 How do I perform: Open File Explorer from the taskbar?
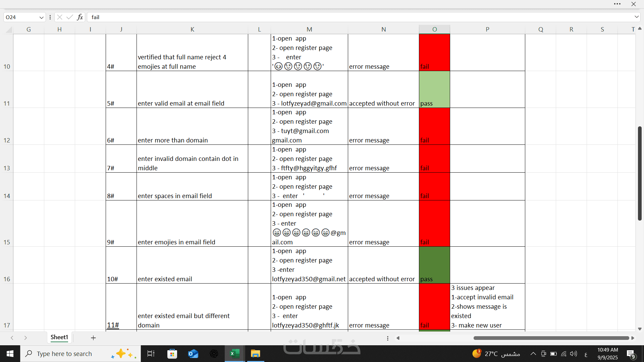click(x=255, y=354)
